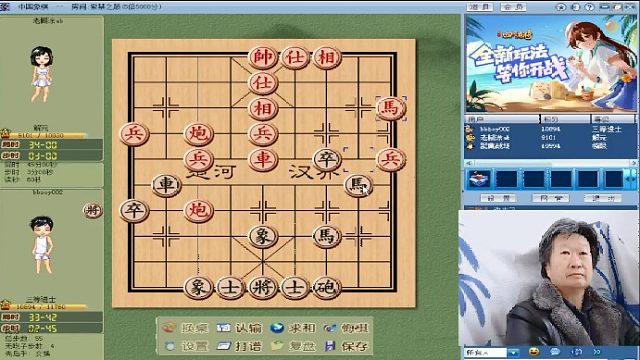640x360 pixels.
Task: Select the black 士 left of the 將
Action: click(x=230, y=287)
